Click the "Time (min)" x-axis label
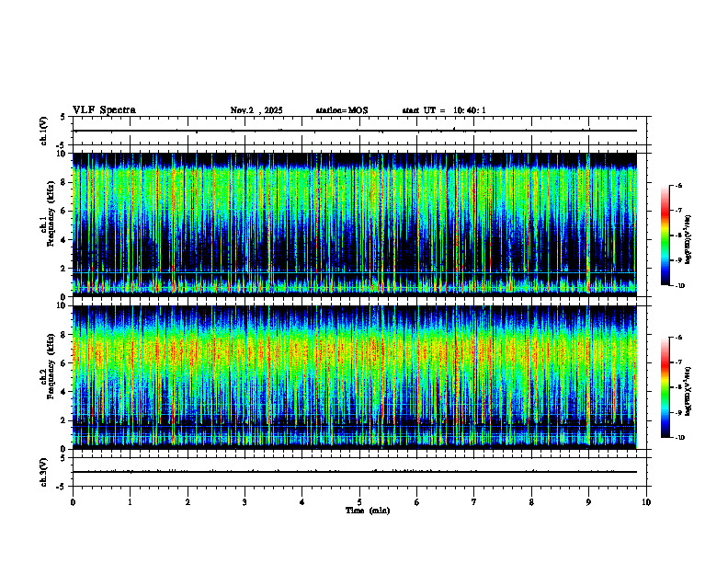Image resolution: width=728 pixels, height=563 pixels. (x=368, y=511)
